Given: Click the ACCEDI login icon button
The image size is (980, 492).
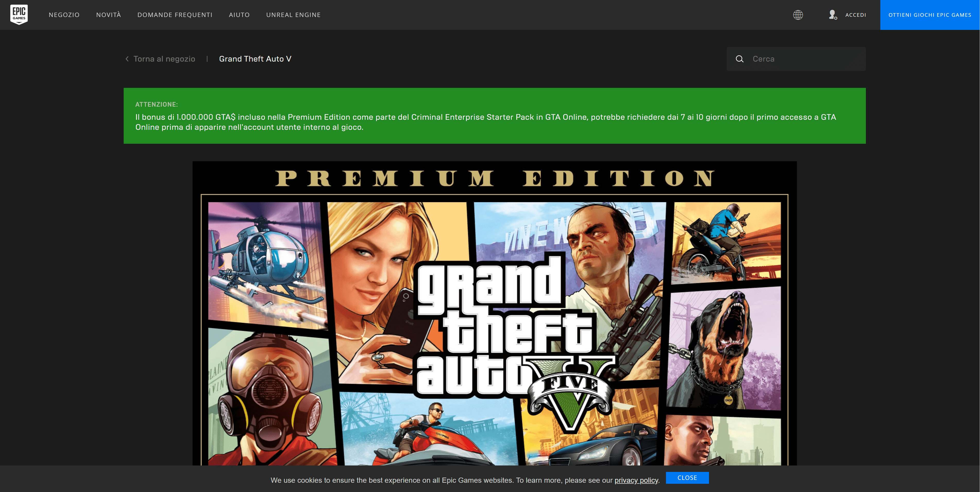Looking at the screenshot, I should coord(833,14).
